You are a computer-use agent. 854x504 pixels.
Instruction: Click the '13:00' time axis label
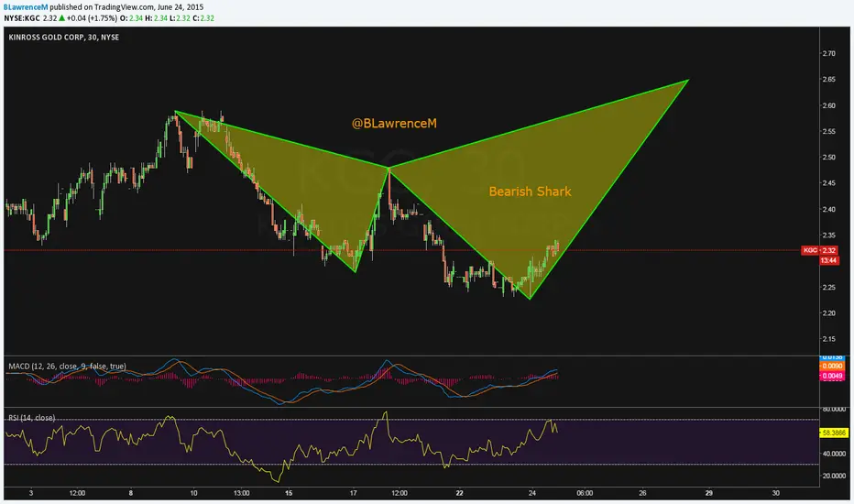pos(241,493)
